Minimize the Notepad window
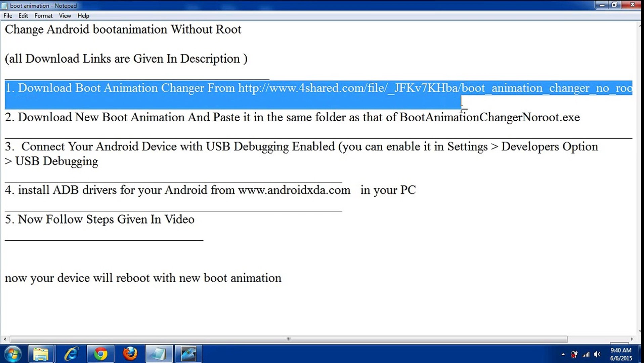The image size is (644, 363). pos(602,5)
